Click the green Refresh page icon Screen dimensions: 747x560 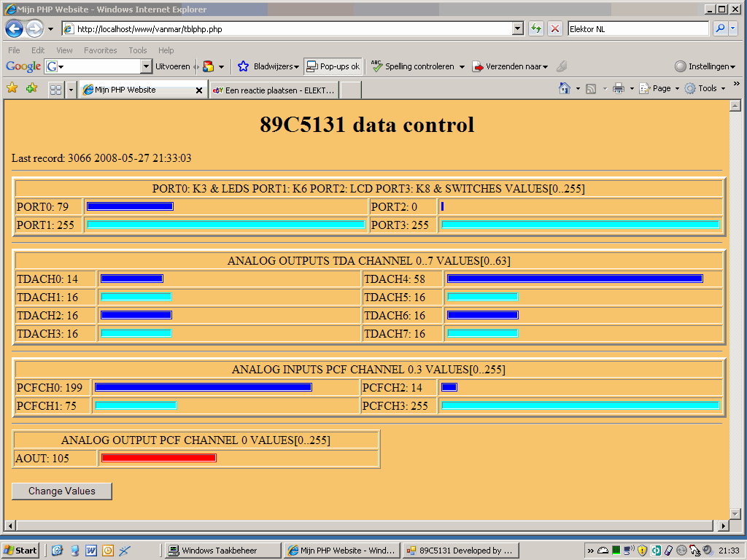536,29
